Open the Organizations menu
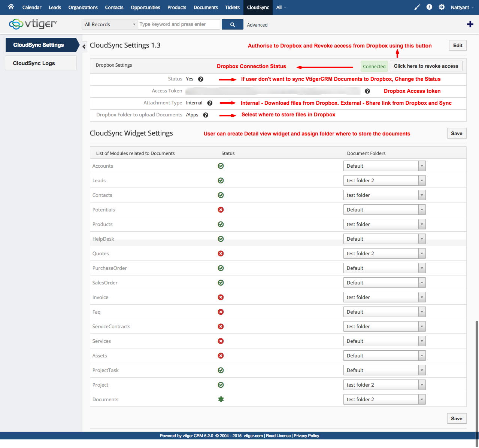Screen dimensions: 479x448 click(83, 7)
